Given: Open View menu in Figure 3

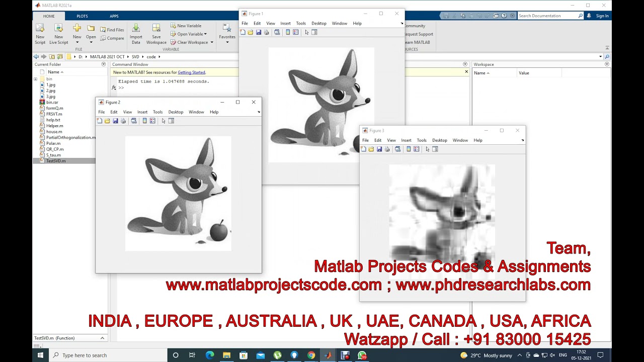Looking at the screenshot, I should tap(391, 140).
